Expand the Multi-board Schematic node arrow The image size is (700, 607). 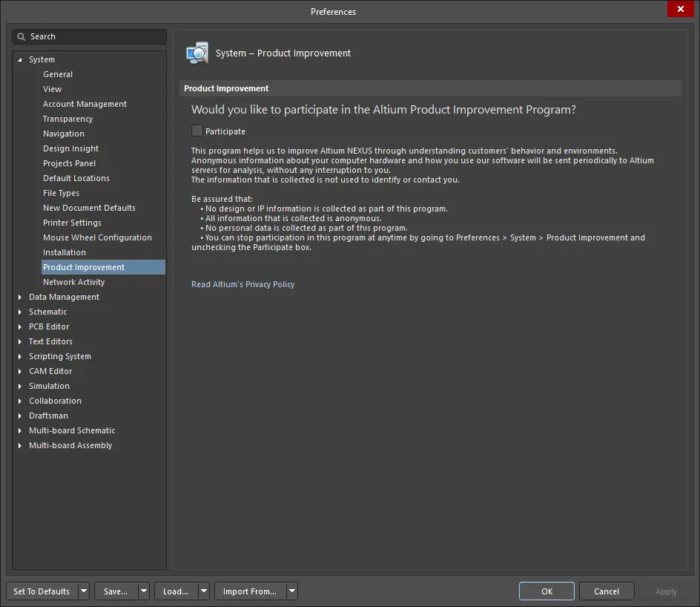[19, 430]
